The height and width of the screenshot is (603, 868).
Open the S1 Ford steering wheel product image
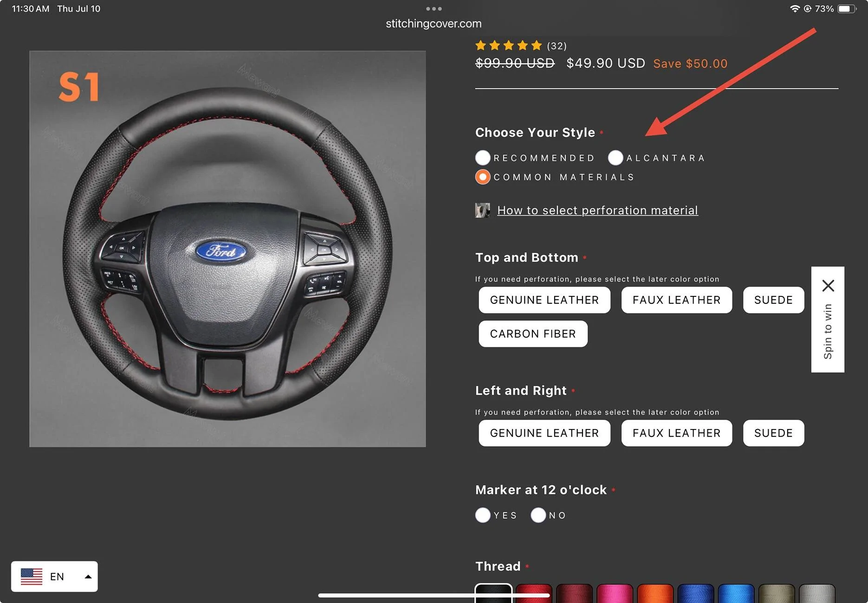click(x=227, y=249)
